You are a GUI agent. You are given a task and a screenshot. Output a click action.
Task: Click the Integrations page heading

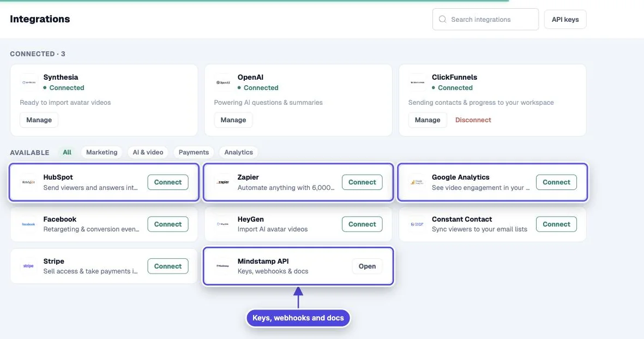(40, 19)
